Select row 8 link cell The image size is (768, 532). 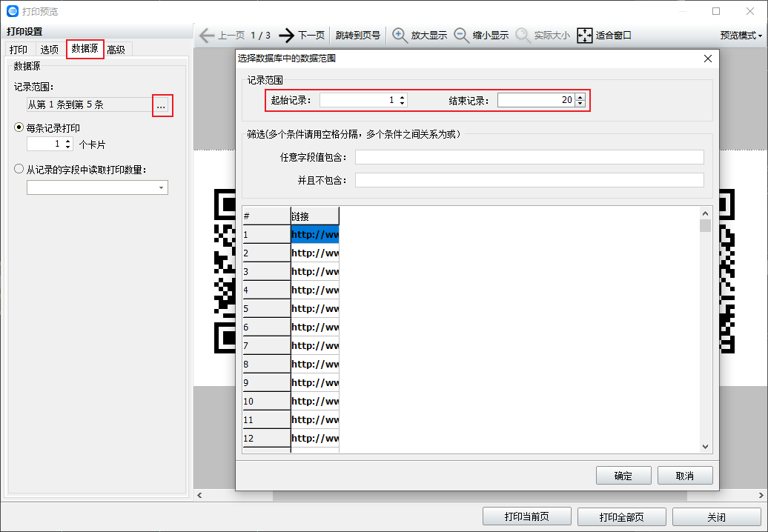pos(315,364)
